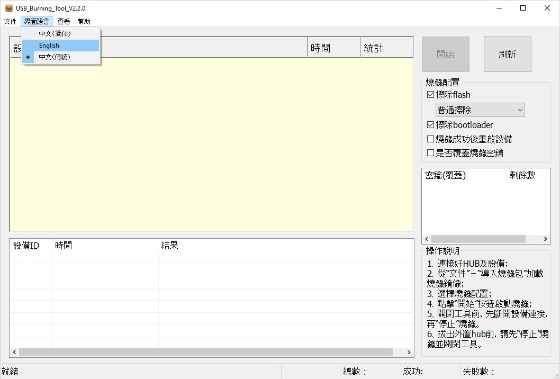The height and width of the screenshot is (379, 560).
Task: Open the 文件 (File) menu
Action: [x=10, y=21]
